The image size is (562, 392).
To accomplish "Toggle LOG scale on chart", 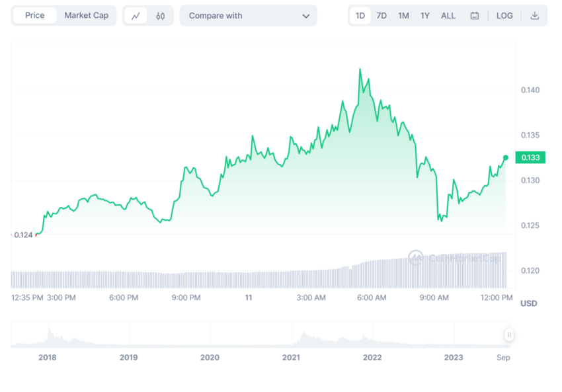I will click(504, 16).
